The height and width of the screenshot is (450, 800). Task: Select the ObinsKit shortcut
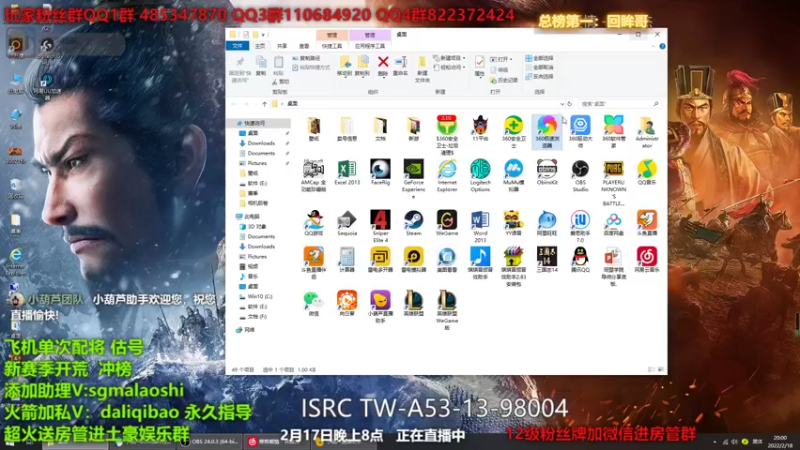coord(547,172)
